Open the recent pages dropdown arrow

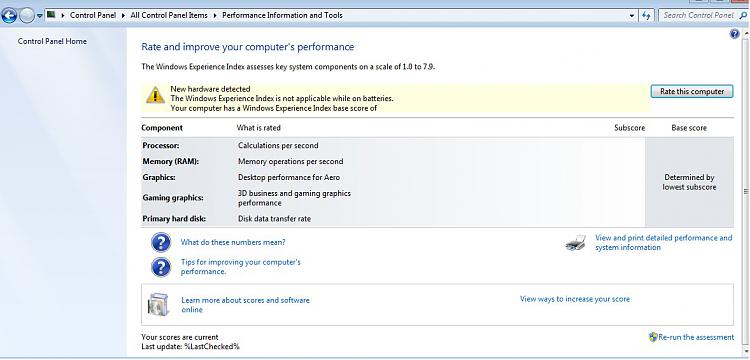(x=39, y=16)
